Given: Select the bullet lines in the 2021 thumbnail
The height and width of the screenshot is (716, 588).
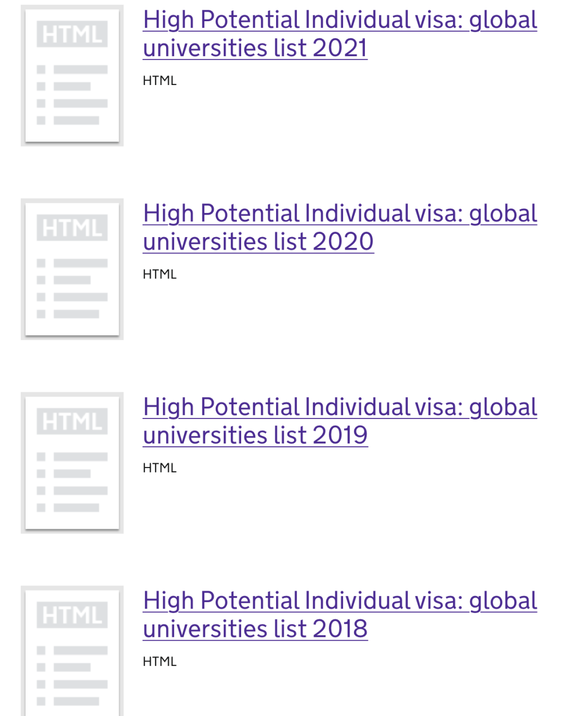Looking at the screenshot, I should tap(72, 95).
